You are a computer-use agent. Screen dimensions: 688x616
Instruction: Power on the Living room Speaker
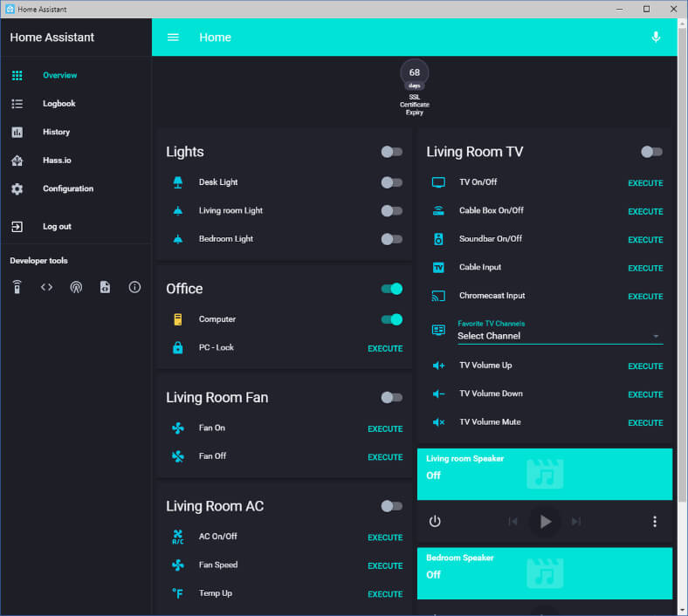click(x=435, y=521)
